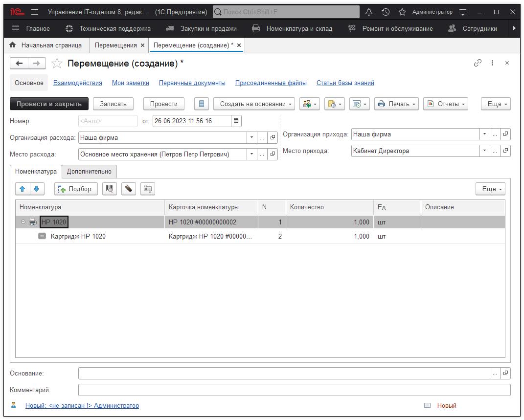Move the row down with the blue down arrow
This screenshot has height=420, width=524.
(x=36, y=189)
